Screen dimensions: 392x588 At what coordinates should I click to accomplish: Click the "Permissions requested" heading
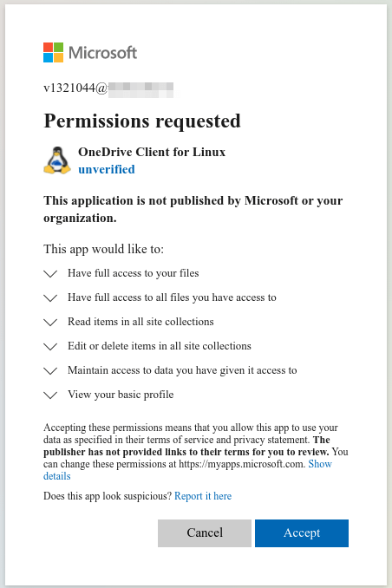(x=142, y=121)
